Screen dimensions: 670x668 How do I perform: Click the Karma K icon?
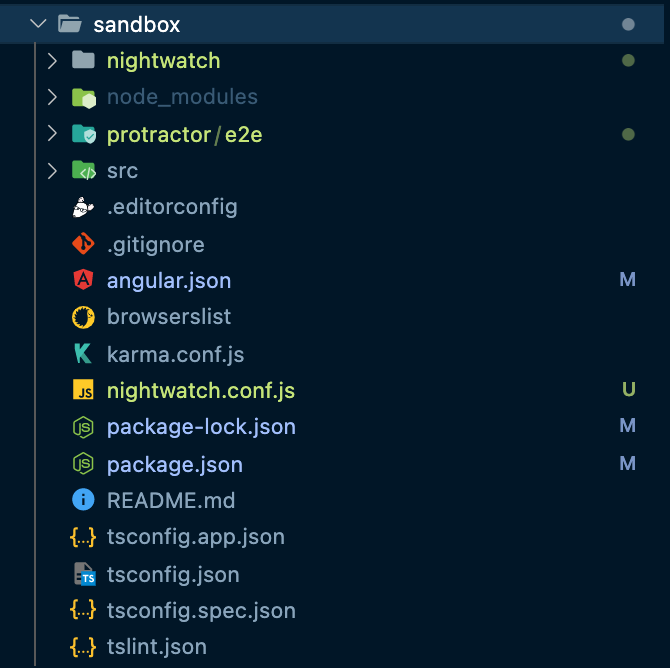83,354
